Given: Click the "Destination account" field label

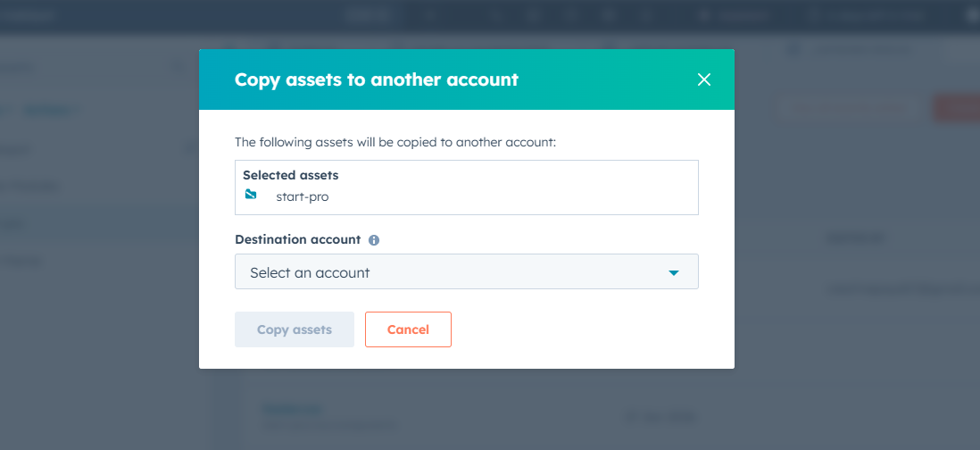Looking at the screenshot, I should pyautogui.click(x=297, y=239).
